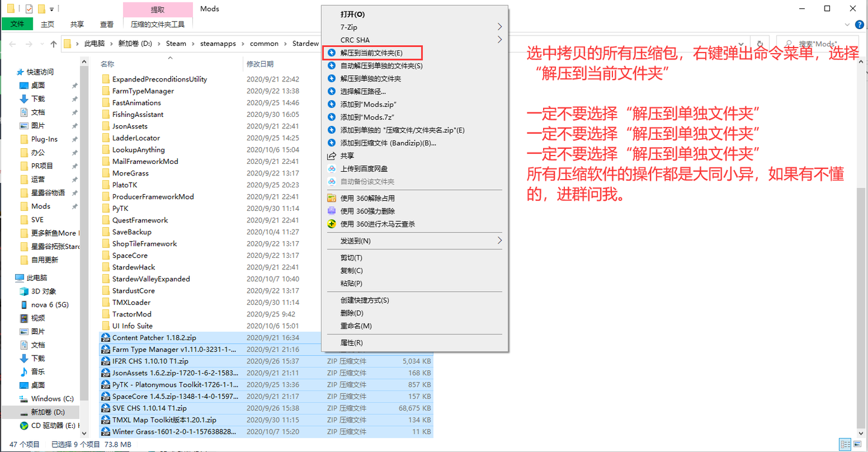Click the ZIP icon of Content Patcher 1.18.2.zip
This screenshot has height=452, width=868.
click(x=105, y=337)
